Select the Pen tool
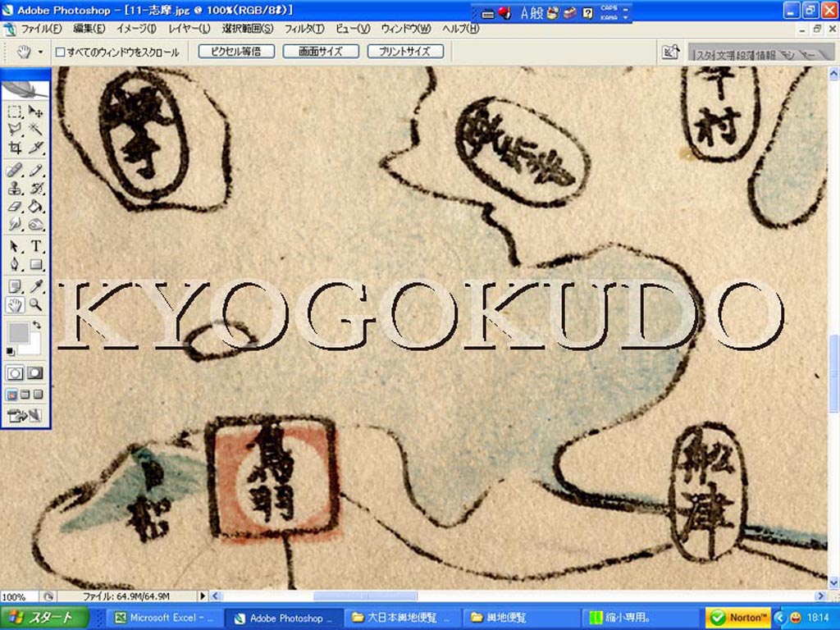 [x=15, y=264]
